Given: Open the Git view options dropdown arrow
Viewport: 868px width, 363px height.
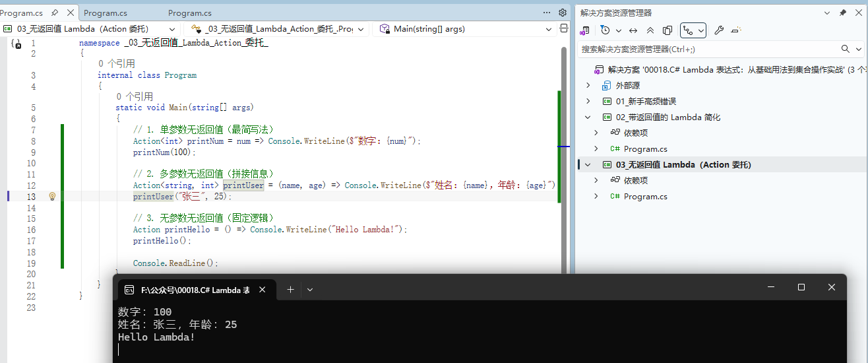Looking at the screenshot, I should click(700, 30).
